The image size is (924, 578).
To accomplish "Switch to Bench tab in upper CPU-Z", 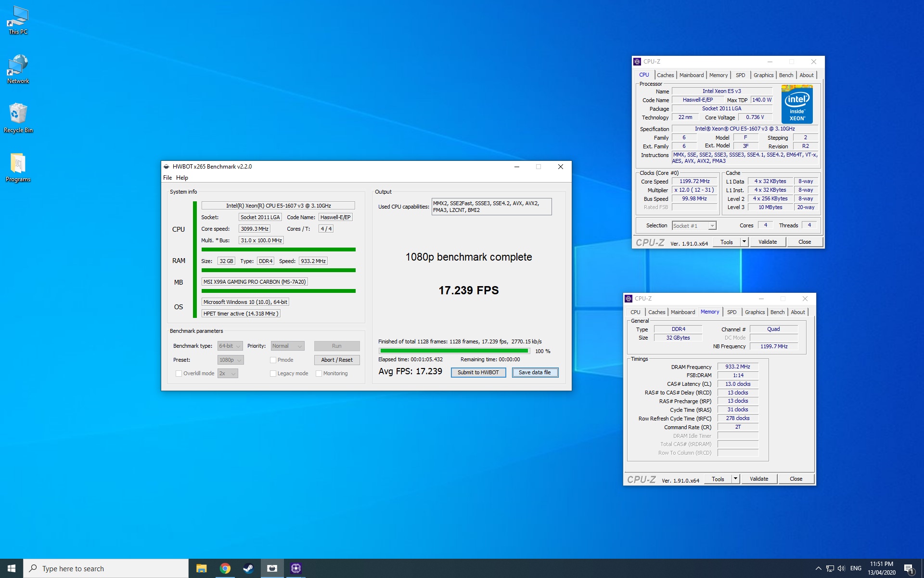I will point(786,75).
